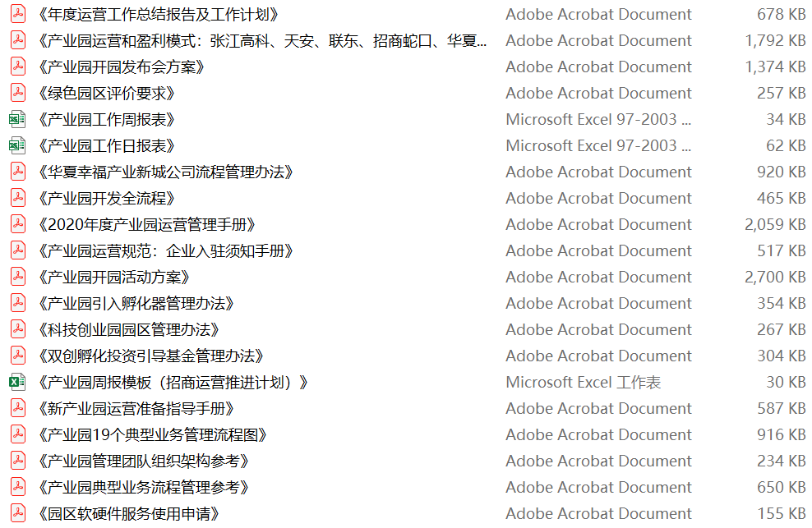Image resolution: width=812 pixels, height=528 pixels.
Task: Click the 465 KB size value
Action: 781,199
